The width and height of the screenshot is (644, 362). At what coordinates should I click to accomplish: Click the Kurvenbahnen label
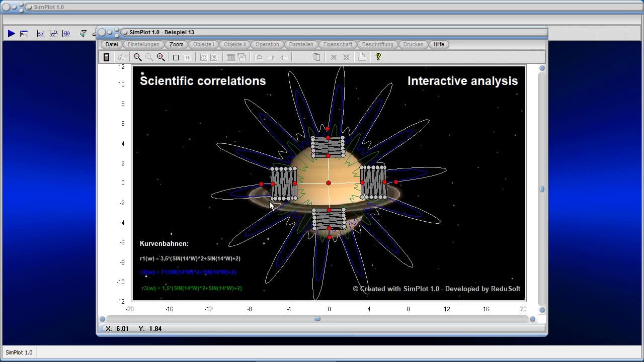point(164,243)
